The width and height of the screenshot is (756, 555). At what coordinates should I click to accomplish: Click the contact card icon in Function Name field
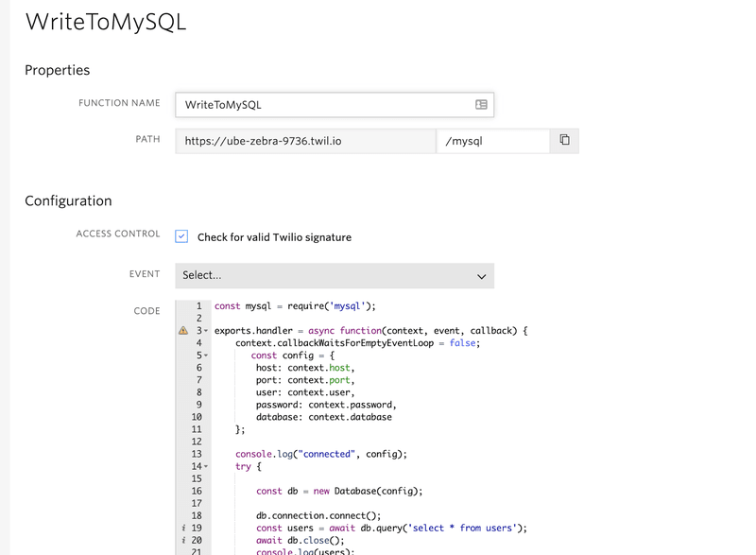481,105
